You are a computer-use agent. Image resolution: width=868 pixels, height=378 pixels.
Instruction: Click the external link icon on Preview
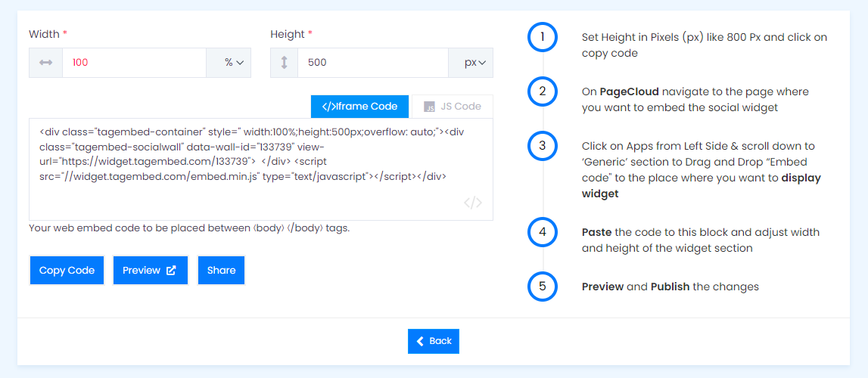(x=172, y=270)
